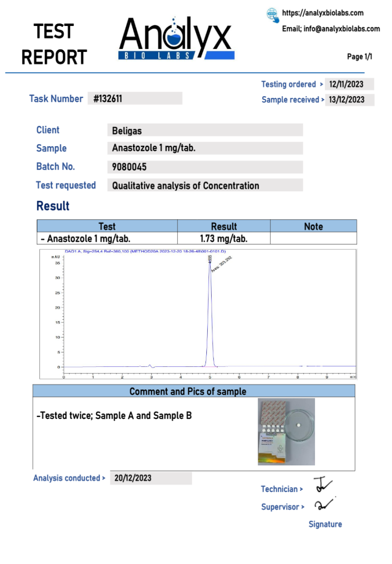Click the Sample field Anastozole 1 mg/tab.
Screen dimensions: 392x564
[204, 148]
